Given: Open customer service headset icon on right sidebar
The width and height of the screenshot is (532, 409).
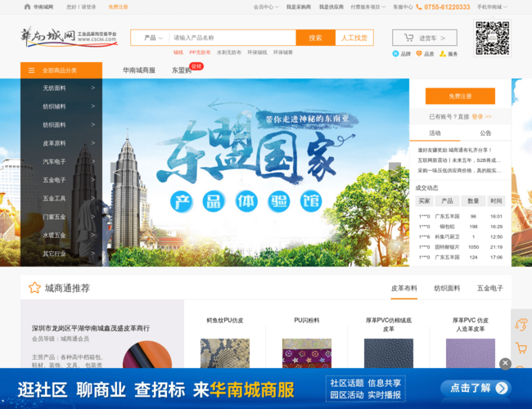Looking at the screenshot, I should pyautogui.click(x=521, y=324).
